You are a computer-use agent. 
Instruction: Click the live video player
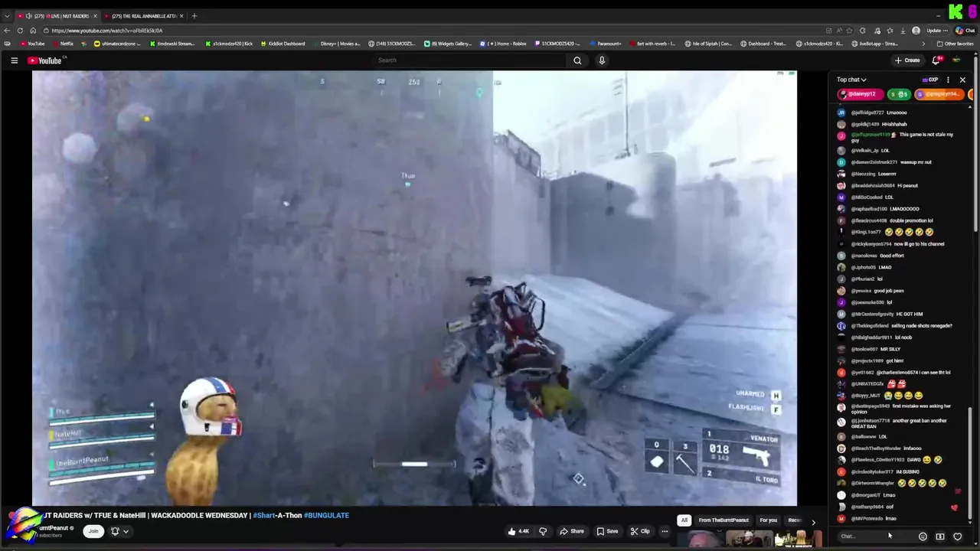(x=414, y=289)
